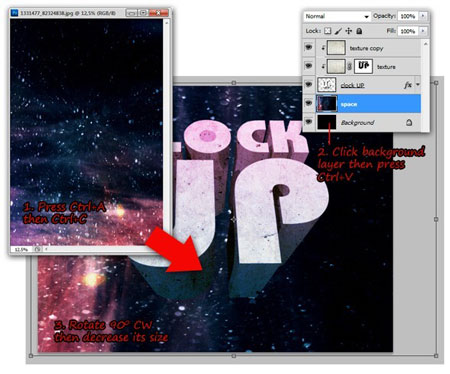
Task: Maximize the jpg document window
Action: (143, 13)
